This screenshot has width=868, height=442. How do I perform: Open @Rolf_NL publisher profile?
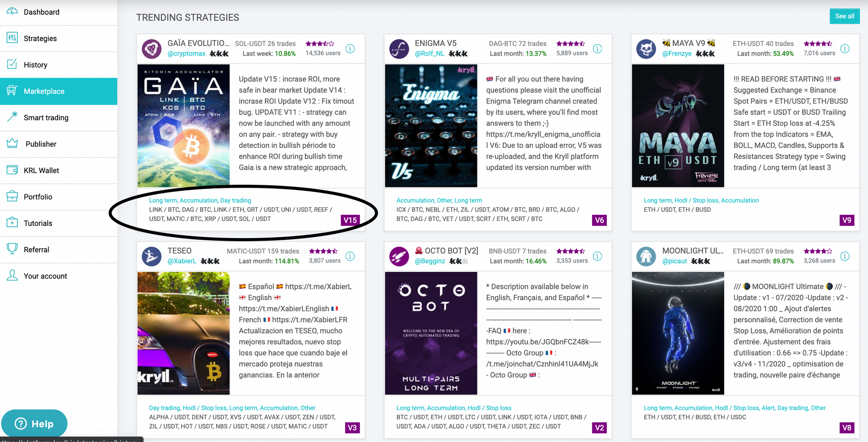pyautogui.click(x=430, y=54)
